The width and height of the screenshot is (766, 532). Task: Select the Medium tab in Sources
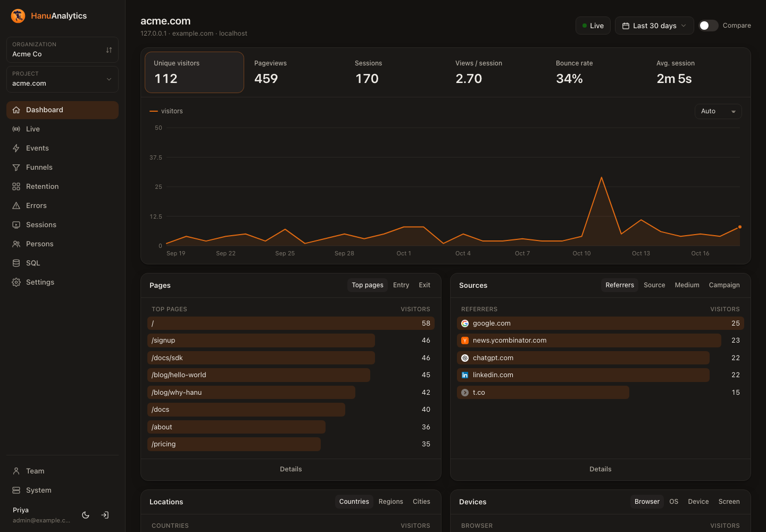pos(687,285)
